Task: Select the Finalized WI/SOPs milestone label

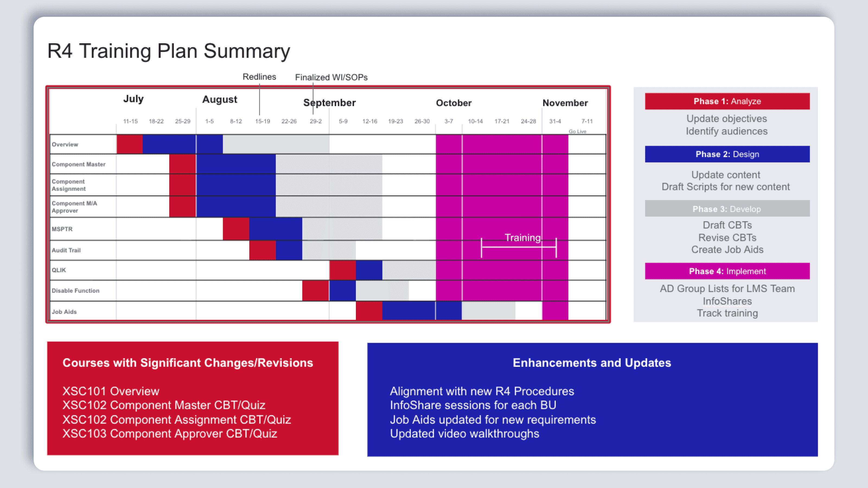Action: (x=331, y=78)
